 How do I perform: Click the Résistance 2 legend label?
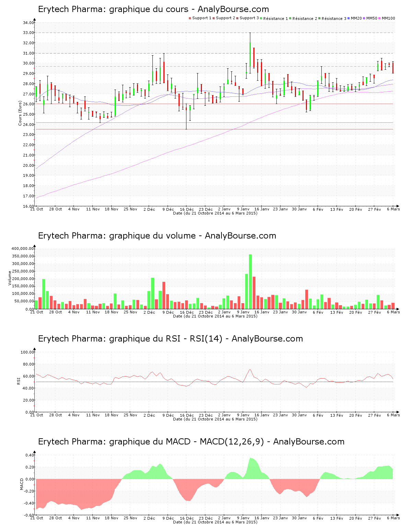[x=305, y=19]
